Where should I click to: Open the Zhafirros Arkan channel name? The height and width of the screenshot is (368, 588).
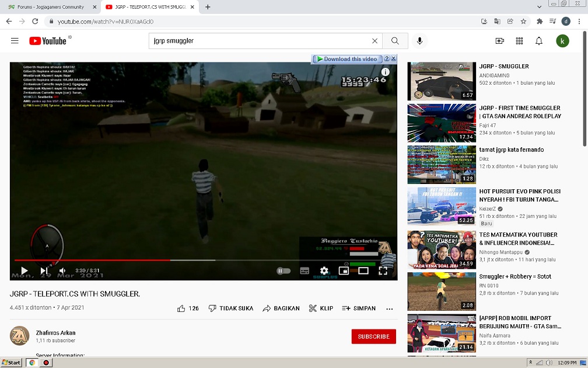point(55,333)
